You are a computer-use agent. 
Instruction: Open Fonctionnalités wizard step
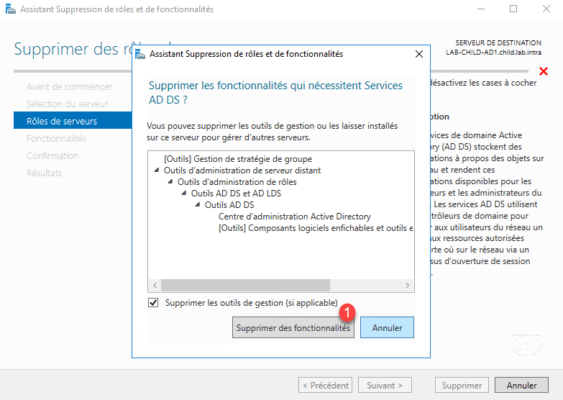(x=56, y=139)
